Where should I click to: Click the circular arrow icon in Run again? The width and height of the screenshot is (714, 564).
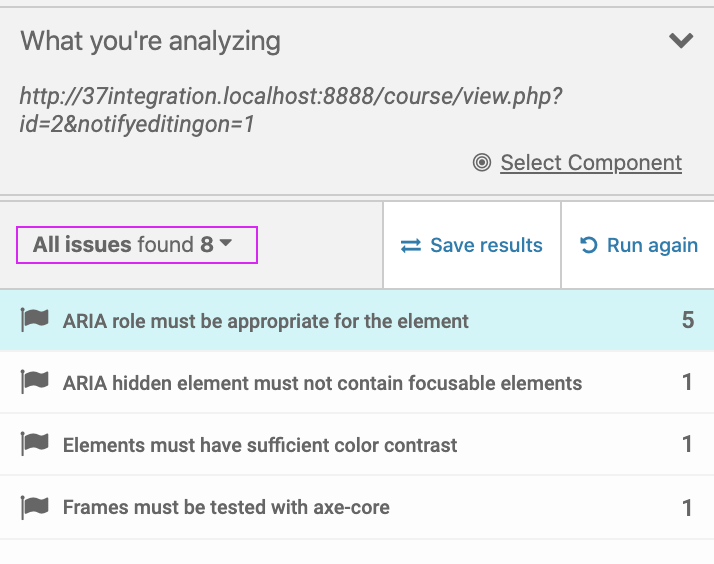coord(588,245)
